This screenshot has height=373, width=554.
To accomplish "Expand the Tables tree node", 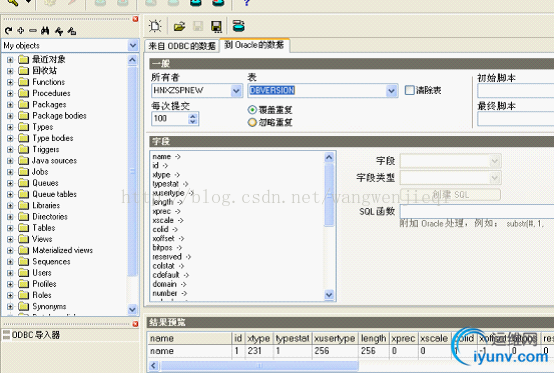I will point(10,228).
